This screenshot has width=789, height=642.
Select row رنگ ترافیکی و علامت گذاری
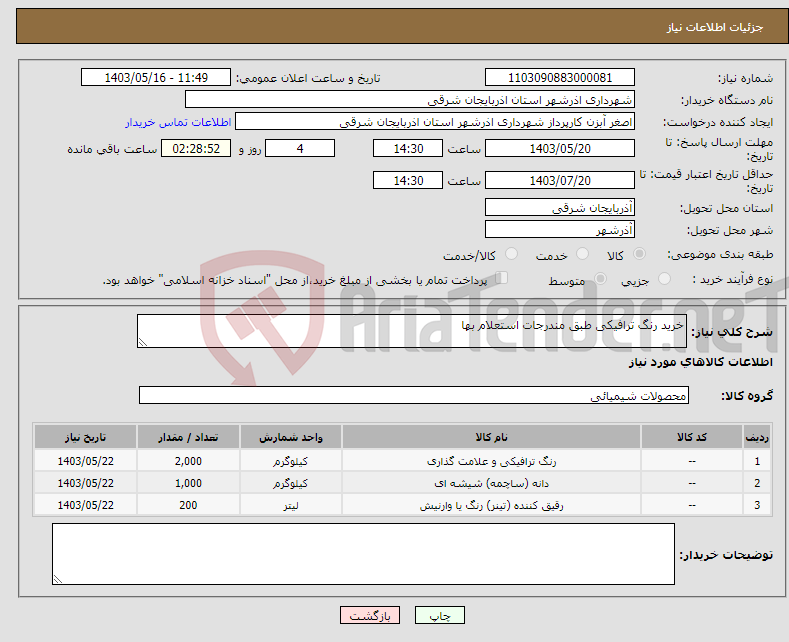(402, 461)
